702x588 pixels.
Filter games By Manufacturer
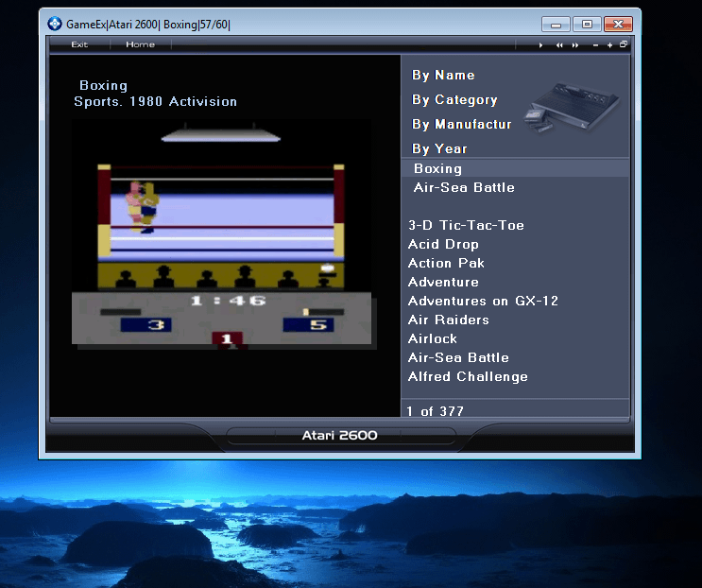click(461, 125)
